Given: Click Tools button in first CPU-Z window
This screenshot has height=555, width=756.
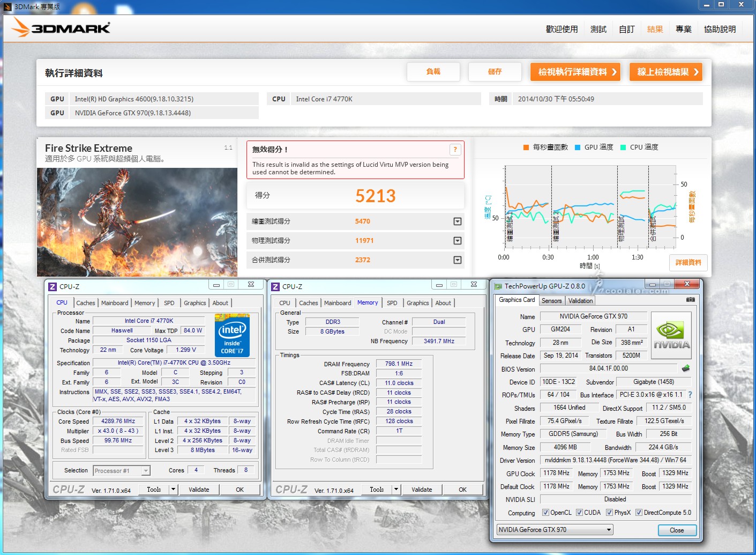Looking at the screenshot, I should coord(154,490).
